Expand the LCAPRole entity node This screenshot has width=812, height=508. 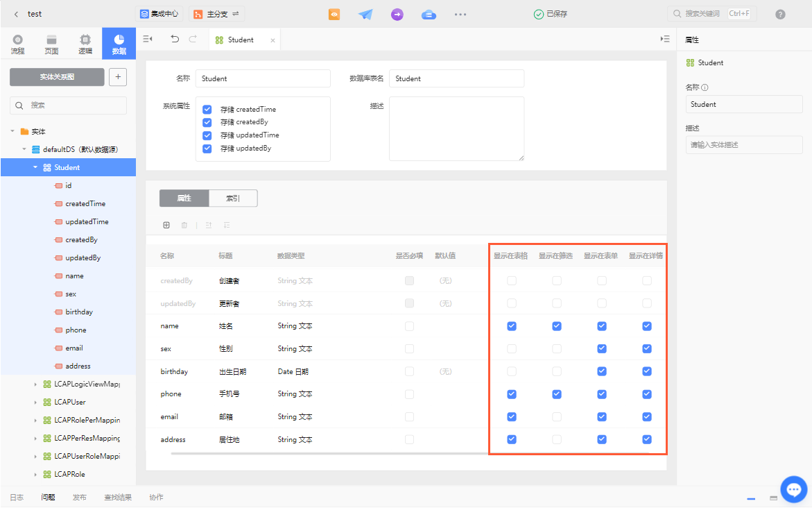35,474
